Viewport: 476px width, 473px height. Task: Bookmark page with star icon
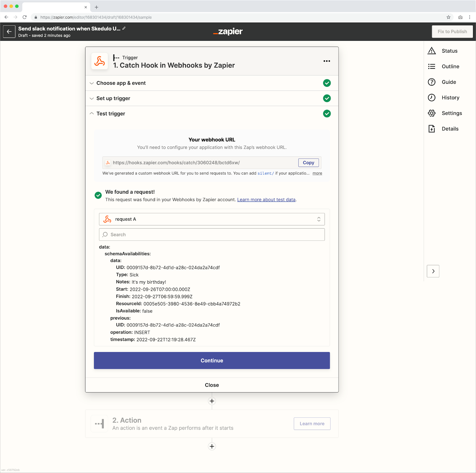pos(448,17)
